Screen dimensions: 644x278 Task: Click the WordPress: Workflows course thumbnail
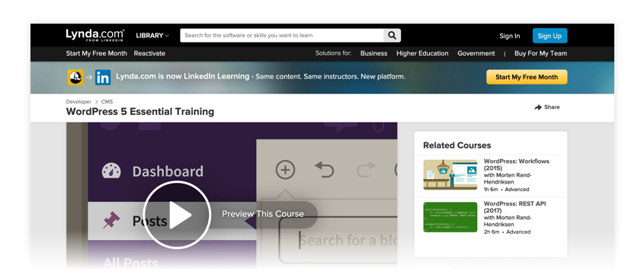tap(450, 174)
